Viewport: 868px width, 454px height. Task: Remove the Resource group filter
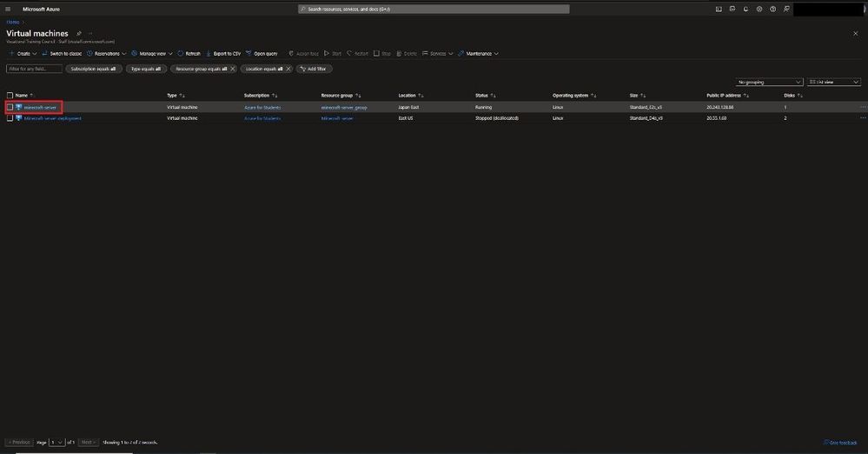233,69
